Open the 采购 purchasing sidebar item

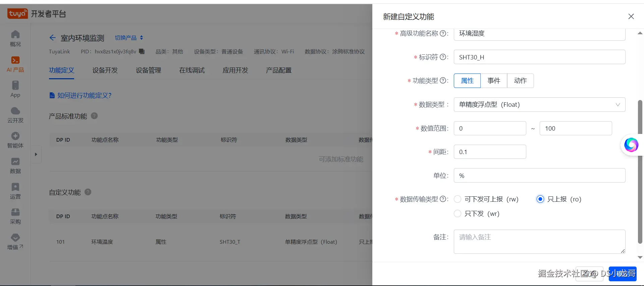(x=15, y=216)
